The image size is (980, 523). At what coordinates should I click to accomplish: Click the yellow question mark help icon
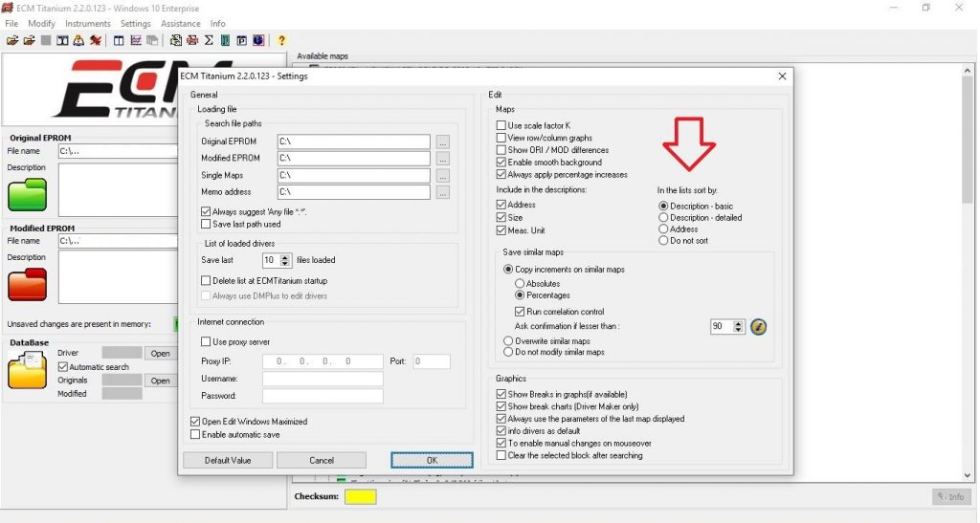(282, 40)
